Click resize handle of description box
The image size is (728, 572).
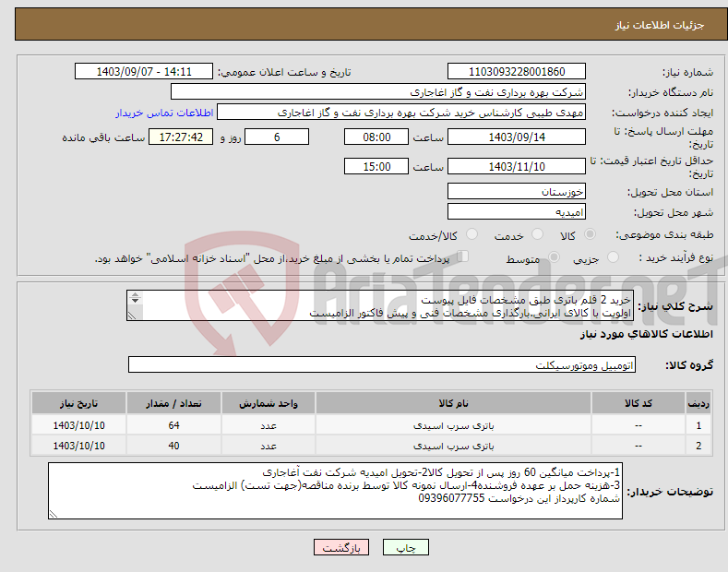coord(132,316)
